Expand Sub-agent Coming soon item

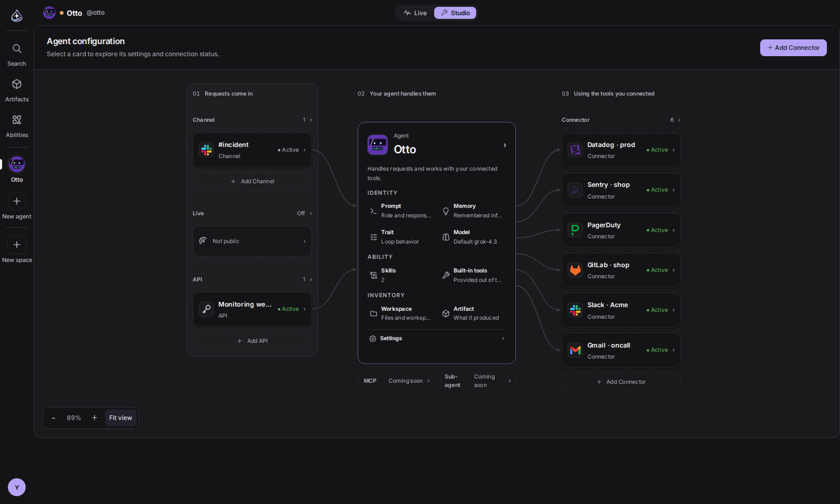point(478,381)
